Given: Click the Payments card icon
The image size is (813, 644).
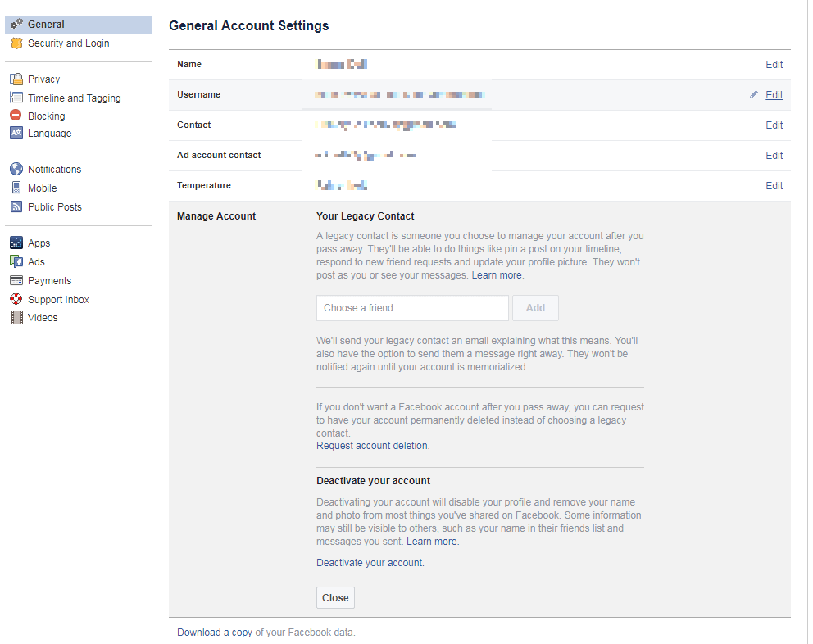Looking at the screenshot, I should (16, 280).
